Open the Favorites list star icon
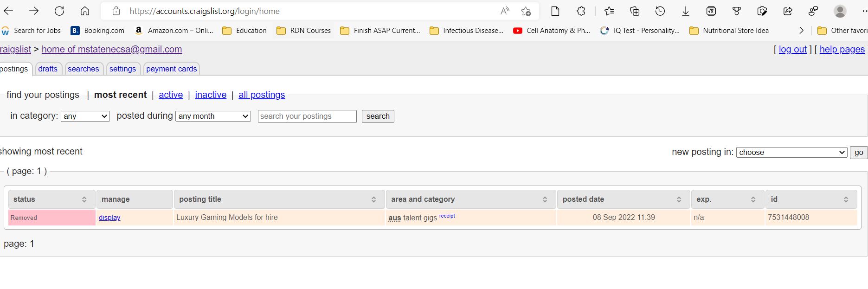 click(x=609, y=11)
